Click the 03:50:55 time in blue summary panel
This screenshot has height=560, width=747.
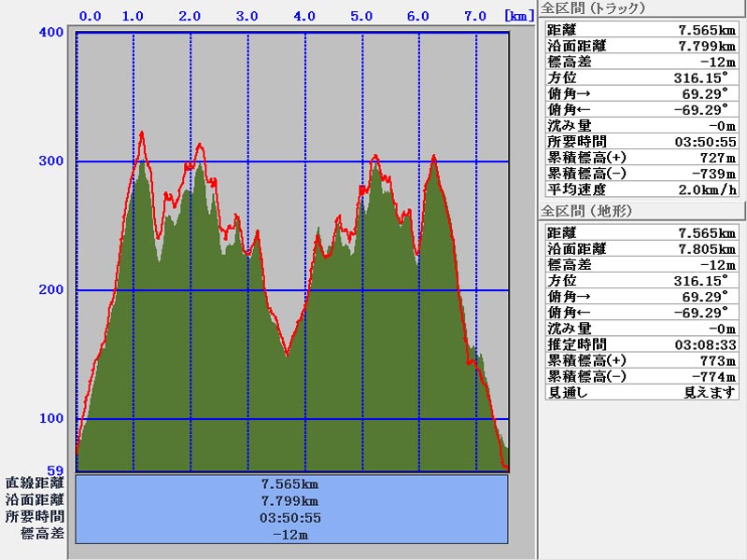point(292,518)
